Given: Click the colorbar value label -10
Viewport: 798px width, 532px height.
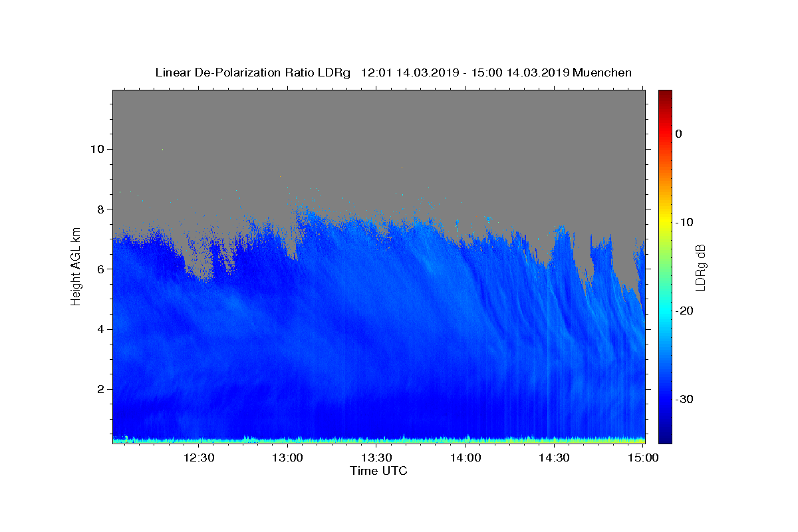Looking at the screenshot, I should pyautogui.click(x=684, y=222).
